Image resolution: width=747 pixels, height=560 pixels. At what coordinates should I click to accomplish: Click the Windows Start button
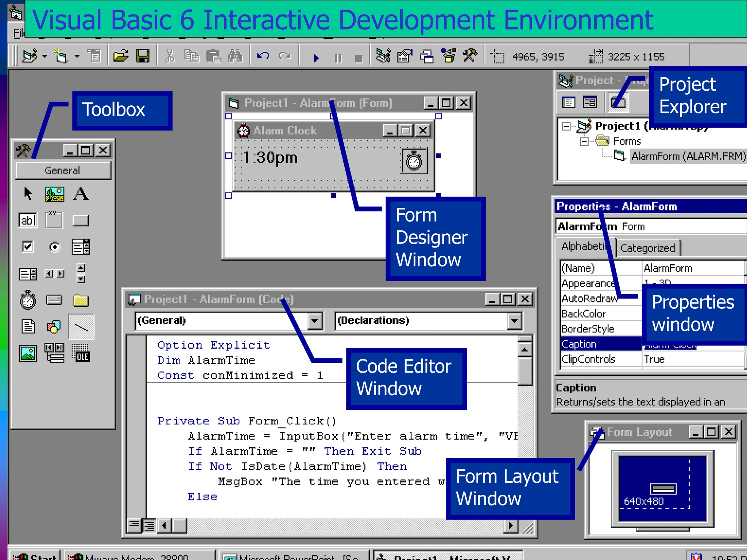[35, 556]
